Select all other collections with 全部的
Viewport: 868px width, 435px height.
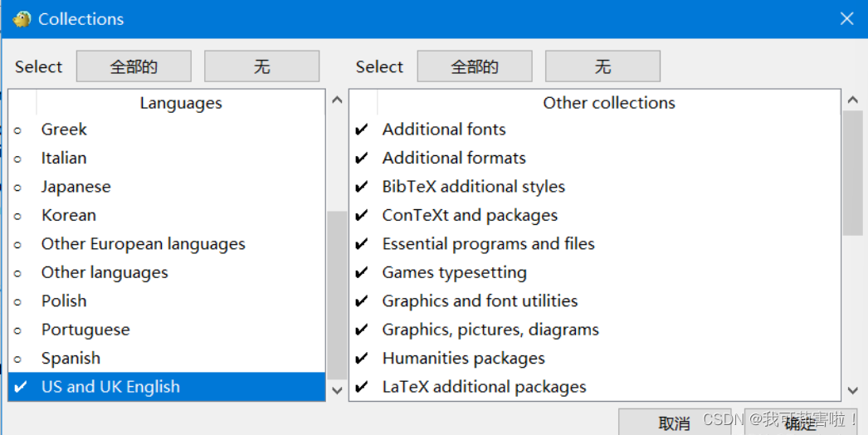click(475, 66)
